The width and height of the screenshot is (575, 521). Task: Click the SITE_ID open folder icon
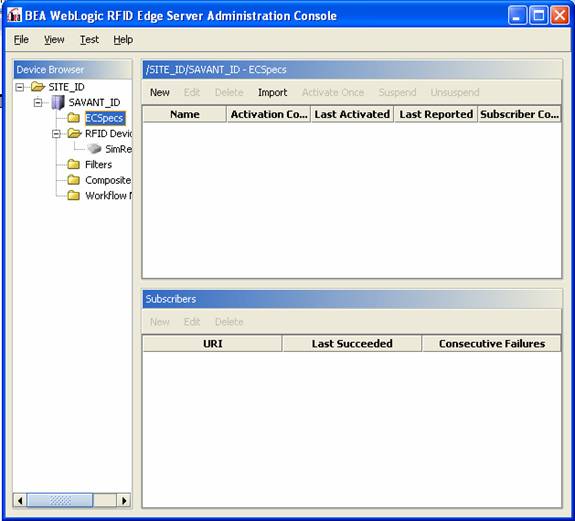(x=37, y=87)
